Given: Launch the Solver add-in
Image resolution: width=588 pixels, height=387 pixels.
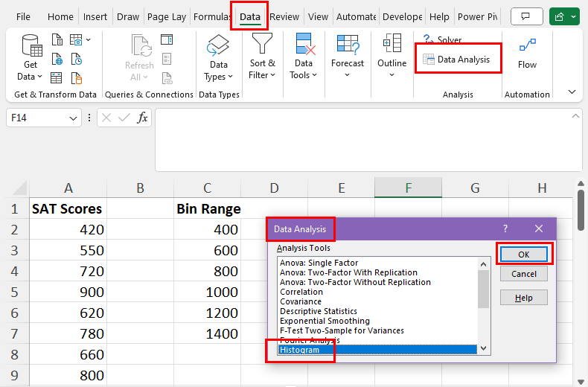Looking at the screenshot, I should click(x=443, y=39).
